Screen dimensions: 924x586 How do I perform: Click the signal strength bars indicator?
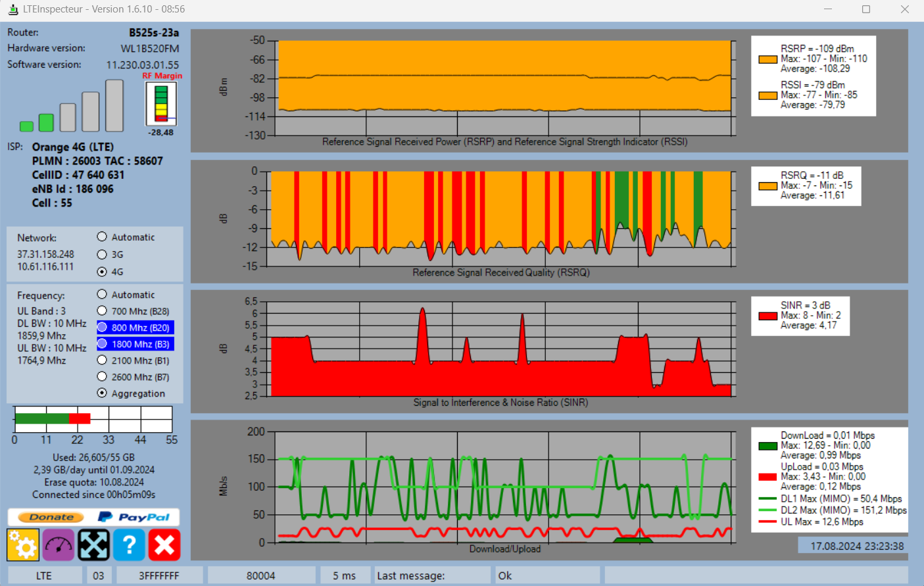coord(72,106)
